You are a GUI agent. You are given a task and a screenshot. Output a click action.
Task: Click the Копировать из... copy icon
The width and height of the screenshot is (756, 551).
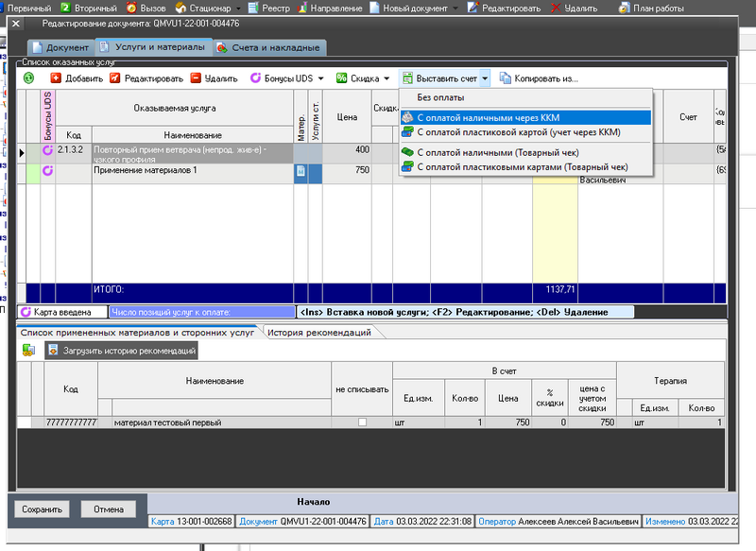pos(506,78)
